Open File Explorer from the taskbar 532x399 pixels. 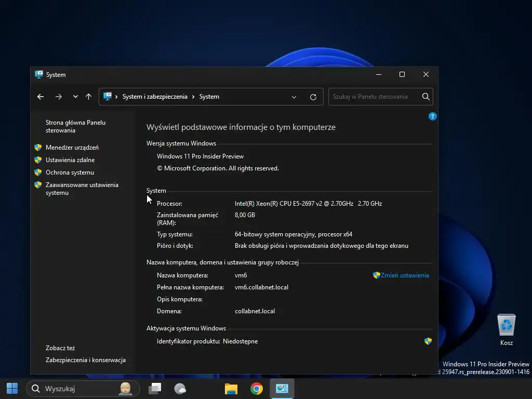click(231, 389)
